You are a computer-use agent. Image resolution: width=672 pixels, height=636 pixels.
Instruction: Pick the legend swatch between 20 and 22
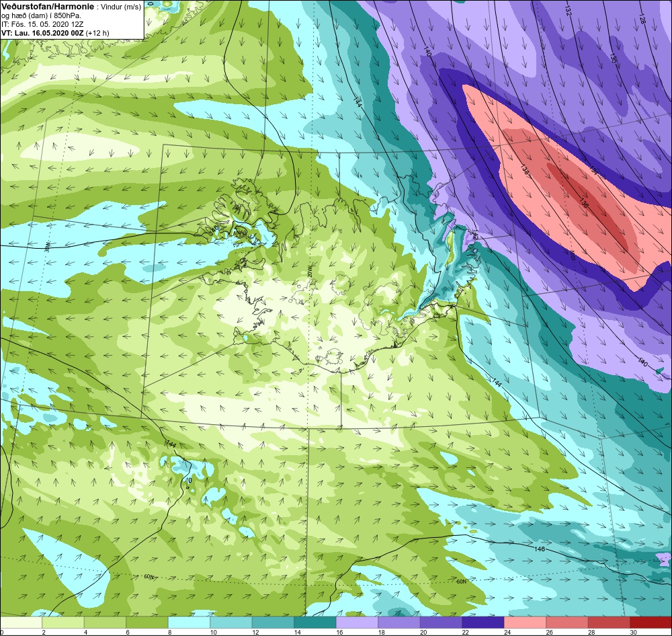(x=441, y=623)
